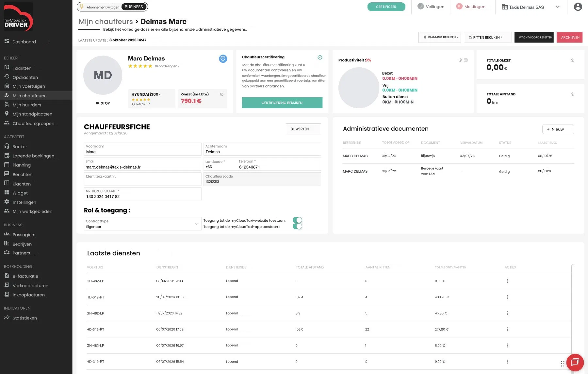Toggle myCloudTaxi-app access switch
588x374 pixels.
[297, 226]
